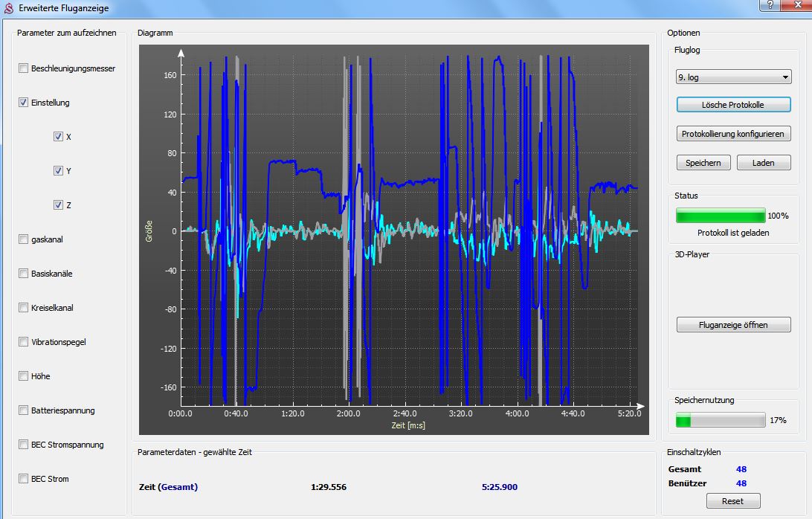Check the Basiskanäle option

coord(24,274)
